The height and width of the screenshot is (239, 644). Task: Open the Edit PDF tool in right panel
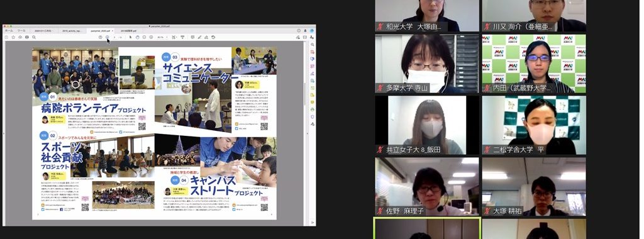[313, 66]
